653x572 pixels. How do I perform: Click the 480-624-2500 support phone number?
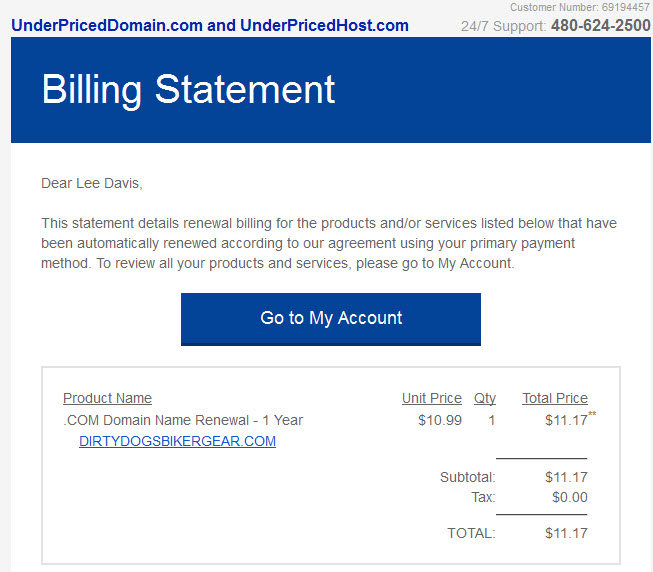click(601, 25)
